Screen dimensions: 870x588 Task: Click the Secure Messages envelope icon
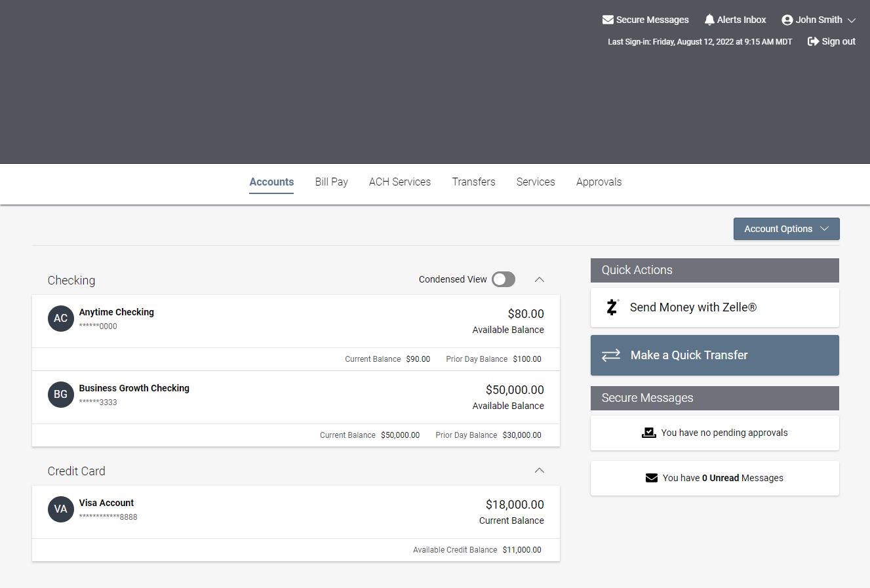click(608, 20)
